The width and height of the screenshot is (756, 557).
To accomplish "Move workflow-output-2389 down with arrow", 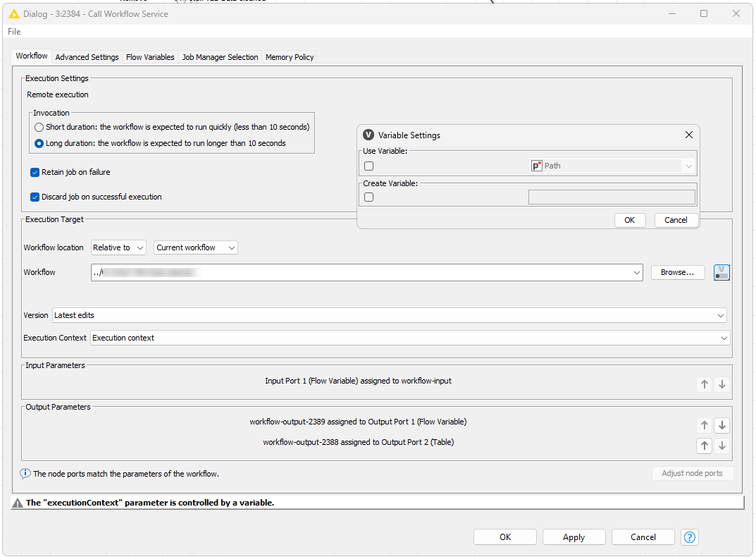I will [721, 425].
